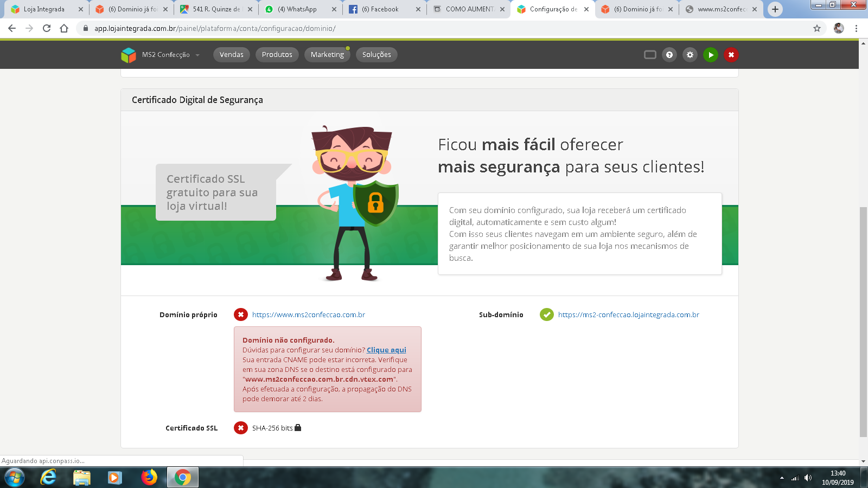The height and width of the screenshot is (488, 868).
Task: Open the settings gear icon in header
Action: [x=690, y=55]
